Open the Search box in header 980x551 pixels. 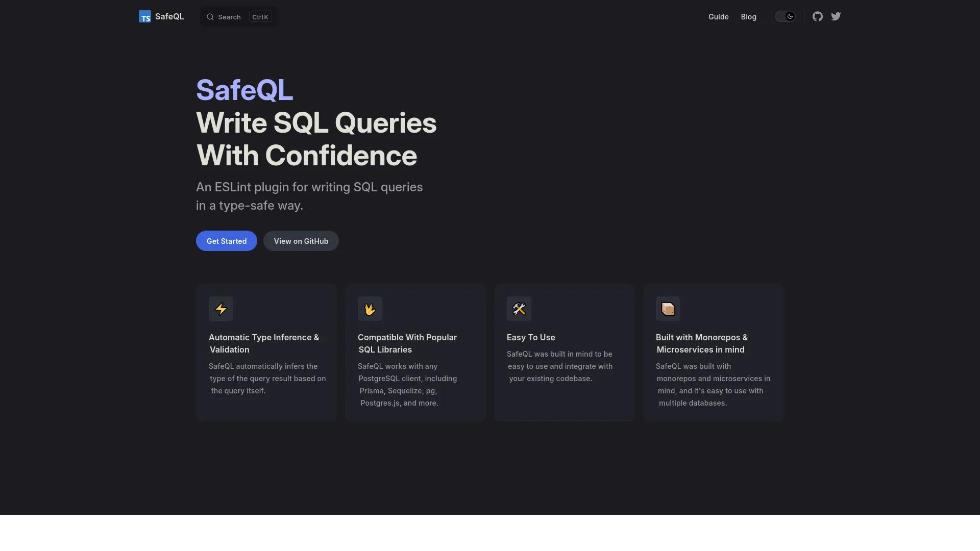coord(239,17)
